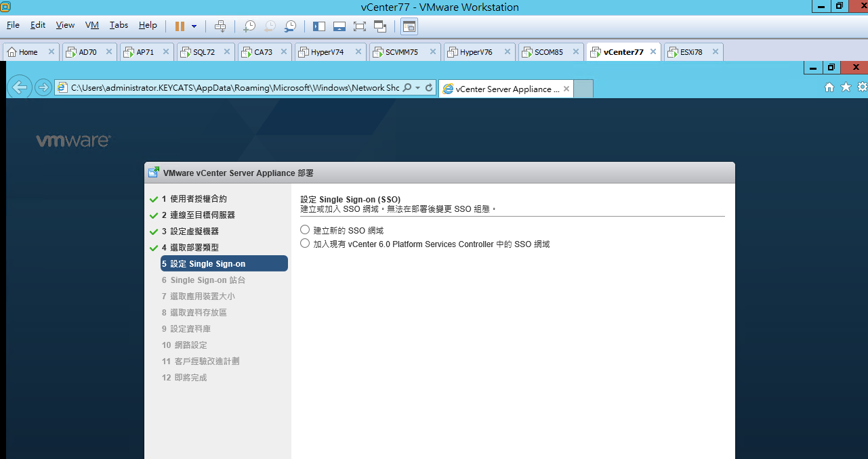This screenshot has width=868, height=459.
Task: Switch to the HyperV76 VM tab
Action: click(476, 52)
